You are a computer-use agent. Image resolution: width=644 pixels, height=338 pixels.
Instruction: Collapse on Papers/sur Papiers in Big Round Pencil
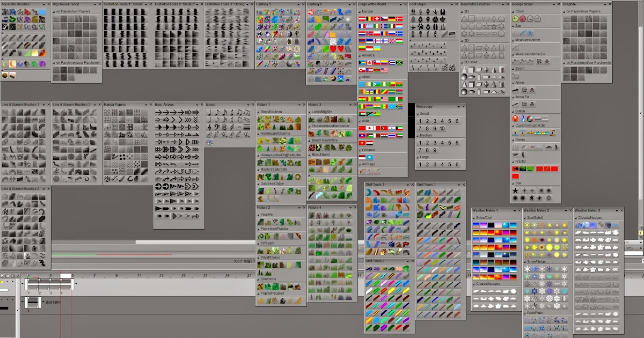54,11
